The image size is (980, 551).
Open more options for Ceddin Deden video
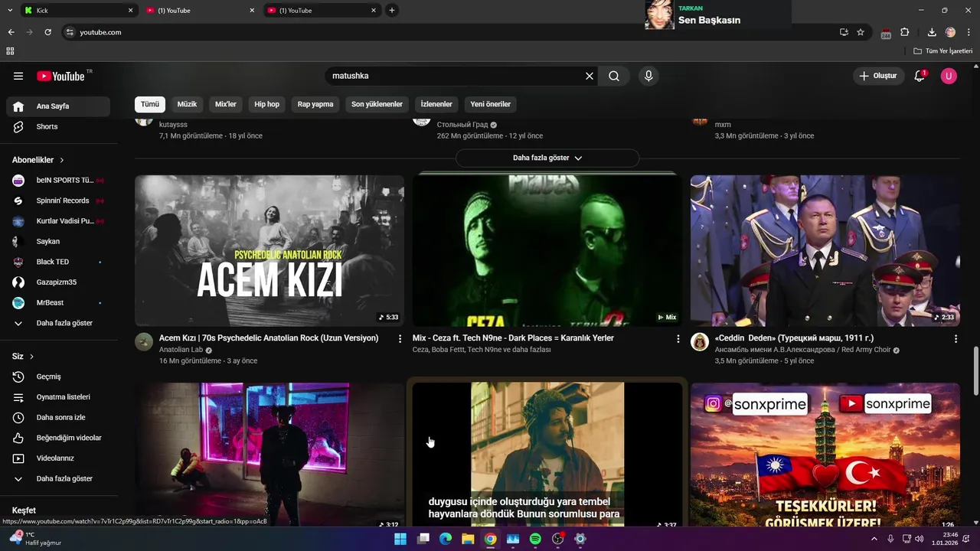click(x=955, y=338)
